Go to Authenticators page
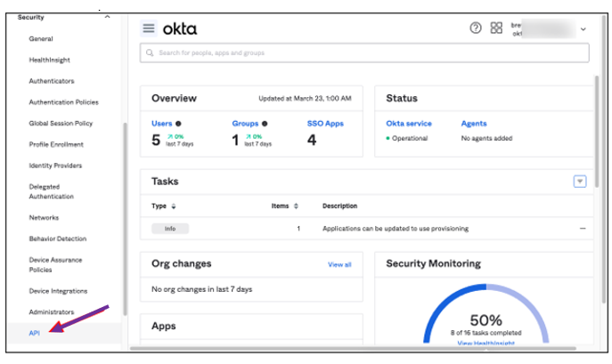Screen dimensions: 612x364 pyautogui.click(x=52, y=81)
